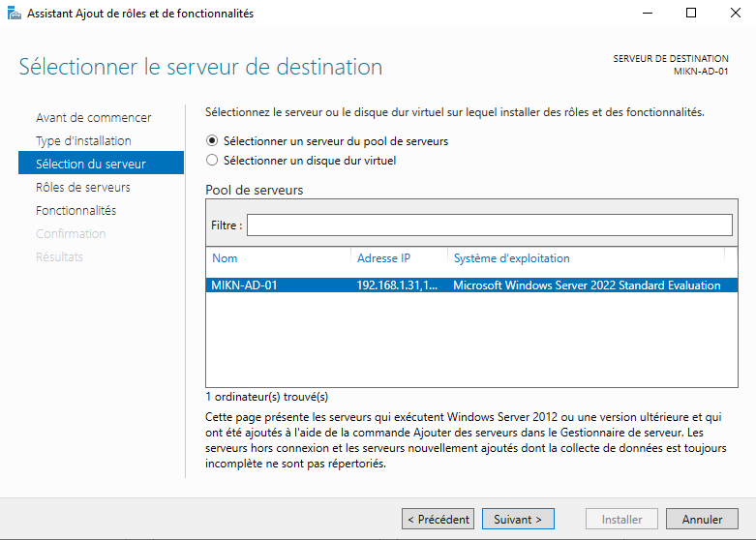Click in the Filtre text field
Image resolution: width=756 pixels, height=540 pixels.
489,225
